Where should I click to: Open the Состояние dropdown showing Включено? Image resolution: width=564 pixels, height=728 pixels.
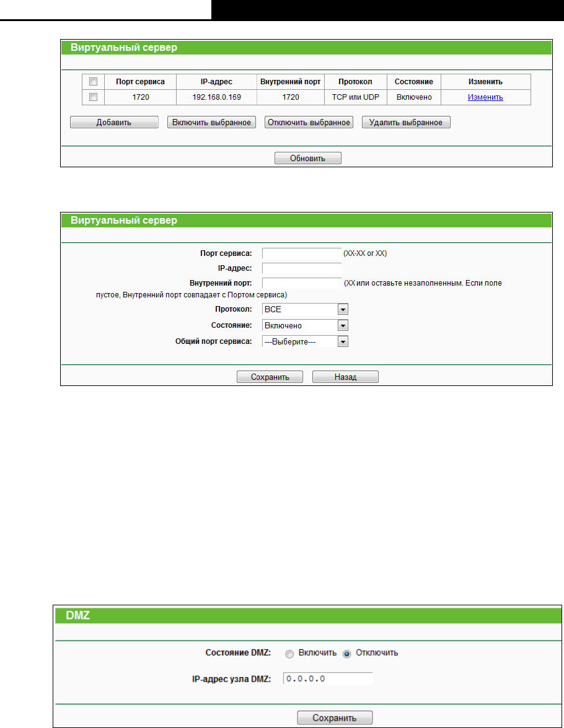(305, 325)
